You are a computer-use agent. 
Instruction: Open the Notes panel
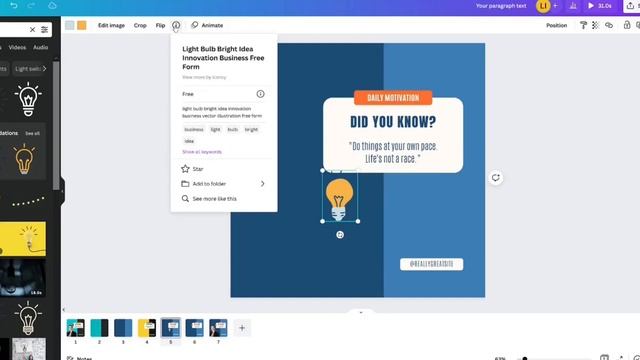point(80,358)
